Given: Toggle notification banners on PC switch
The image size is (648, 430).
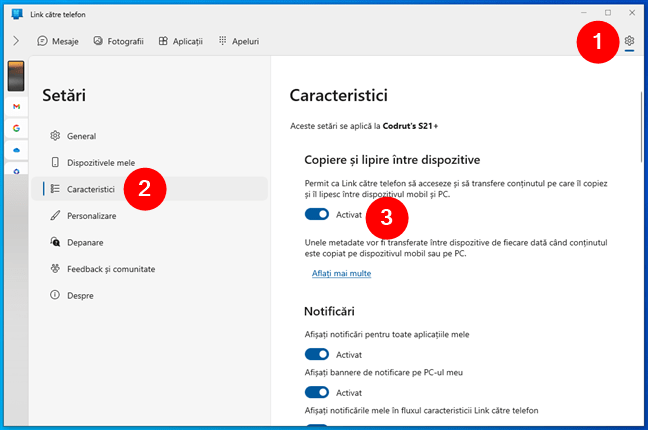Looking at the screenshot, I should 317,392.
